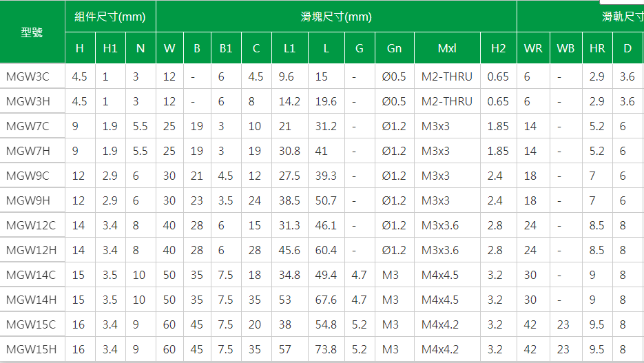Click the 滑軌尺寸 group header
Screen dimensions: 644x363
point(622,17)
